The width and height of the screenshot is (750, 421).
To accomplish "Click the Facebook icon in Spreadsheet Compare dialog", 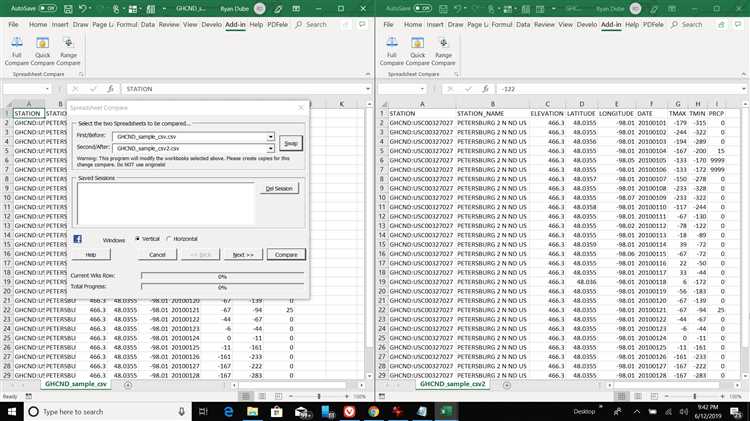I will point(77,239).
